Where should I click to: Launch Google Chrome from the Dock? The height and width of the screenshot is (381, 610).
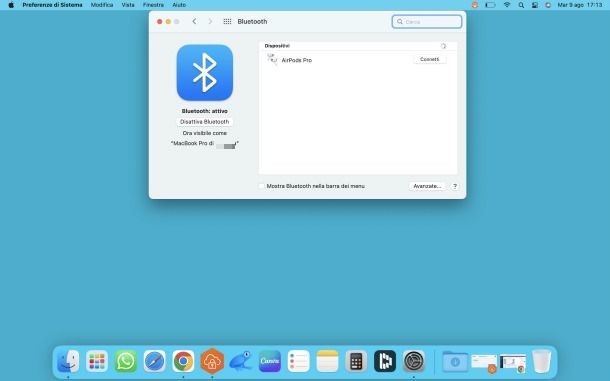[183, 361]
